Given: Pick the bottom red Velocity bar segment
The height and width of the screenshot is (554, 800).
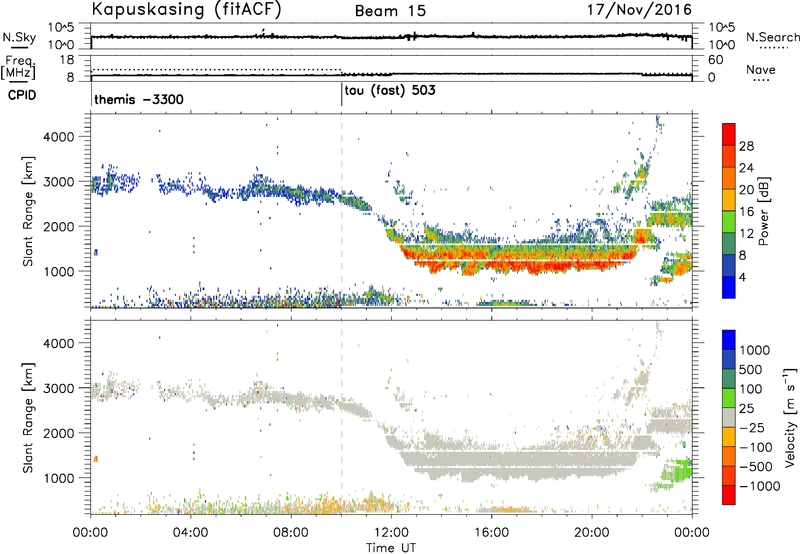Looking at the screenshot, I should click(729, 495).
